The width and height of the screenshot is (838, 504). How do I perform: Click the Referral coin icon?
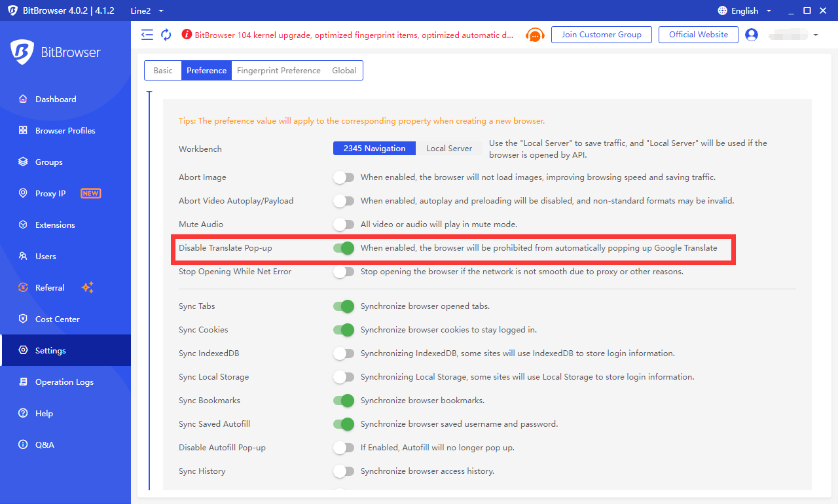(23, 288)
